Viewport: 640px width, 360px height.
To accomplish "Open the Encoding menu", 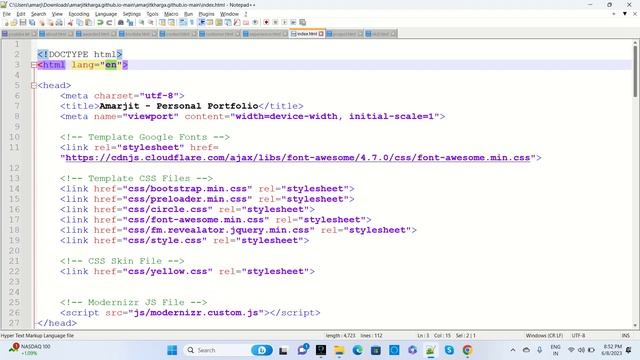I will pyautogui.click(x=79, y=14).
